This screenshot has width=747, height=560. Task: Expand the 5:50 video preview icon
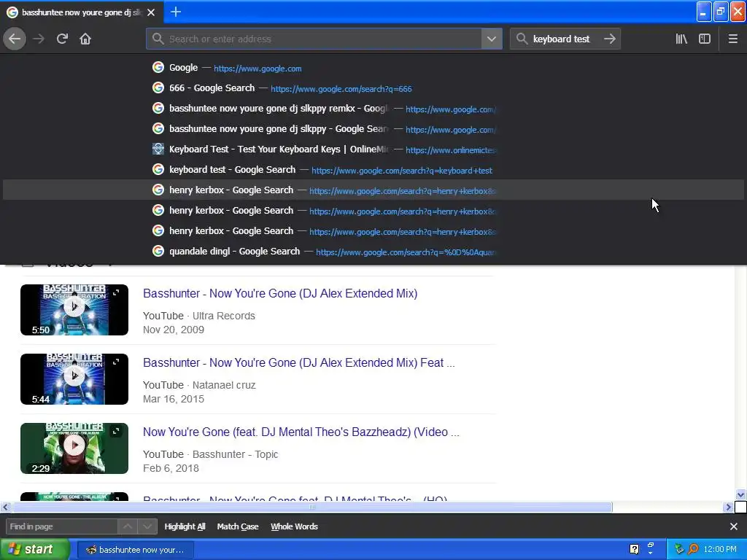(116, 292)
